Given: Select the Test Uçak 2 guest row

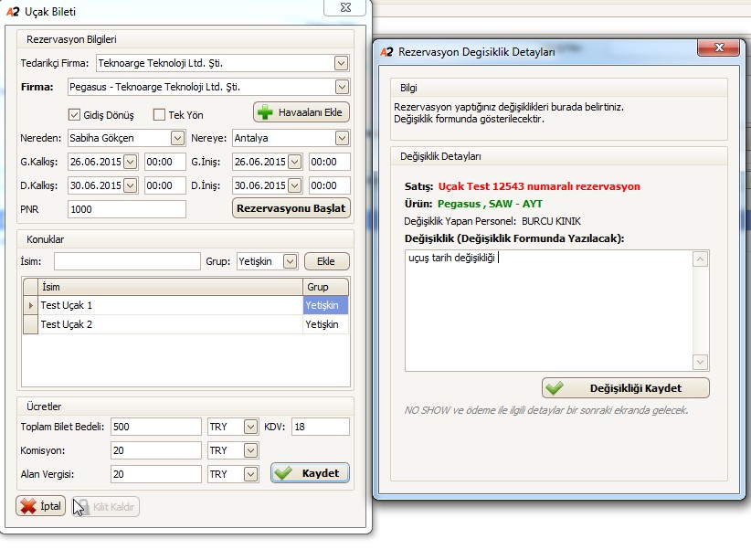Looking at the screenshot, I should 185,324.
